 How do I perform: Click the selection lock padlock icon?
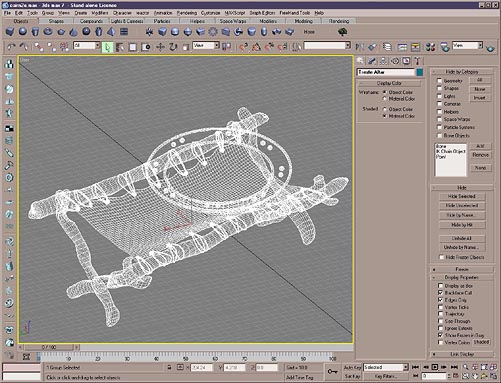[x=169, y=367]
